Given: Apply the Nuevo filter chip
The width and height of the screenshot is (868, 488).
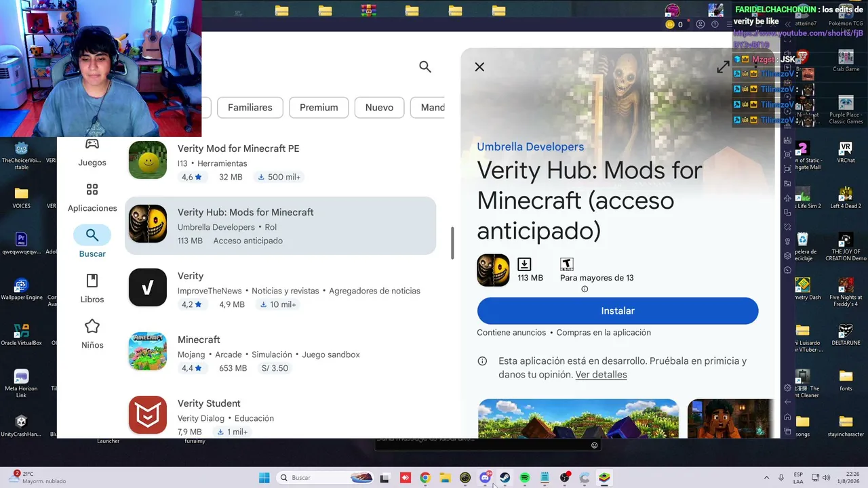Looking at the screenshot, I should pyautogui.click(x=379, y=108).
